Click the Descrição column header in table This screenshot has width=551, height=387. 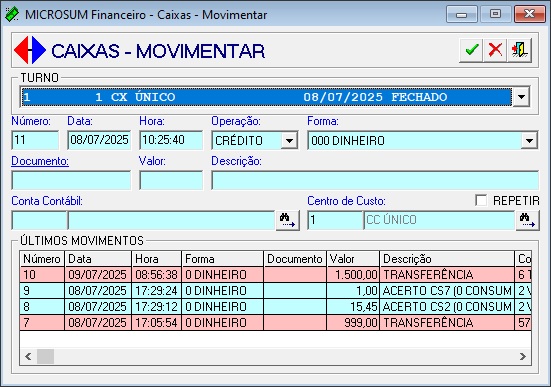pos(447,259)
